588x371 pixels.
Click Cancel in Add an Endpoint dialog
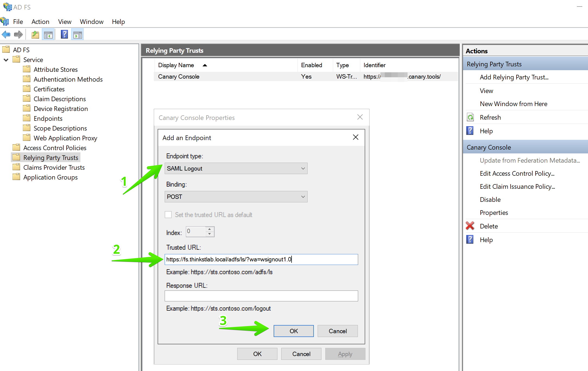pos(337,331)
